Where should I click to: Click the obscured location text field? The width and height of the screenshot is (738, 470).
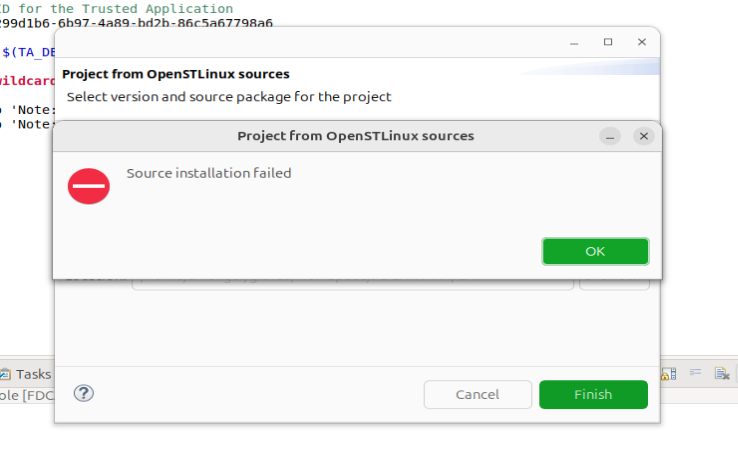point(352,284)
